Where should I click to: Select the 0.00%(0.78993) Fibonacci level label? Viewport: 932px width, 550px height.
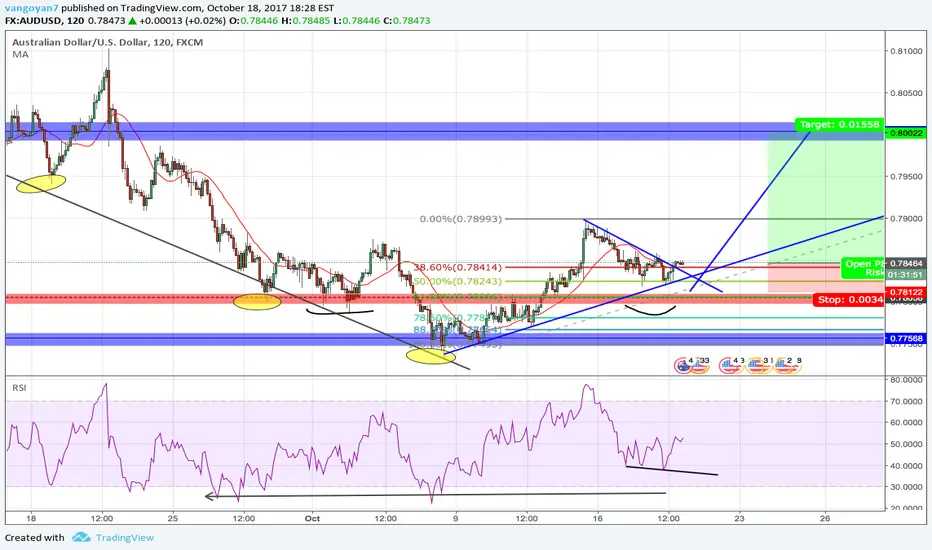[x=461, y=219]
